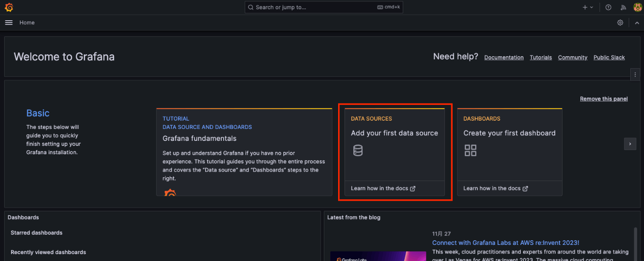
Task: Open the plus add-new dropdown
Action: pyautogui.click(x=588, y=7)
